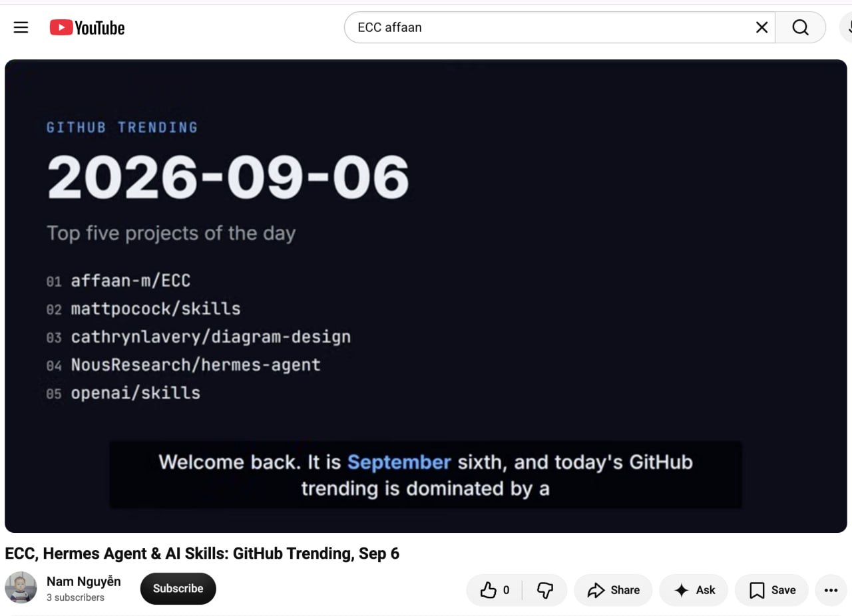Screen dimensions: 852x616
Task: Open the Nam Nguyễn channel name link
Action: coord(84,581)
